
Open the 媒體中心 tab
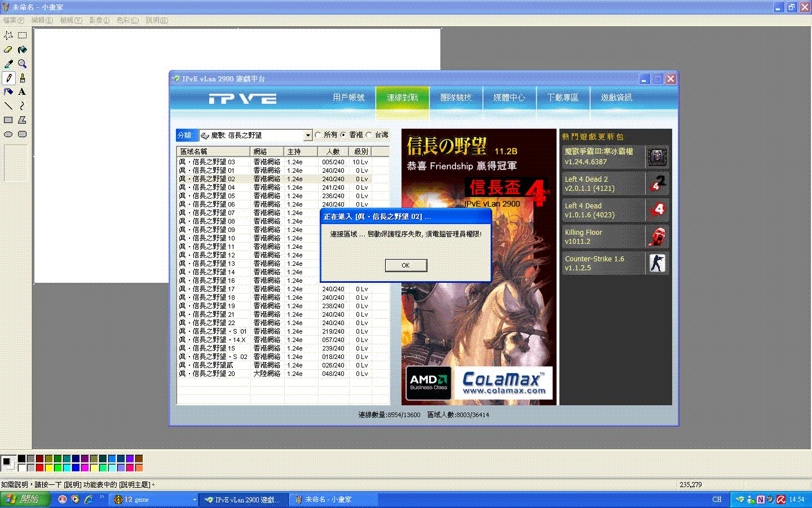tap(509, 98)
